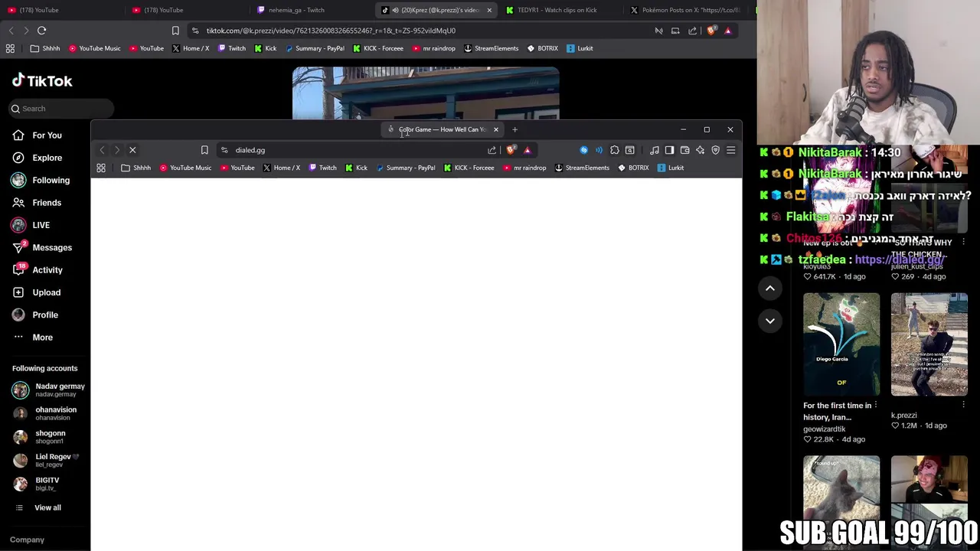The height and width of the screenshot is (551, 980).
Task: Bookmark the dialed.gg page
Action: [x=204, y=150]
